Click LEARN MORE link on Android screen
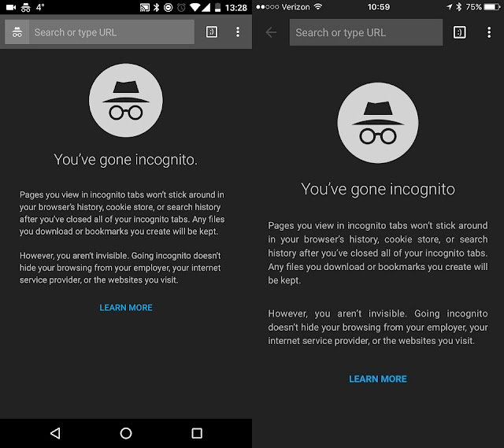 point(126,308)
